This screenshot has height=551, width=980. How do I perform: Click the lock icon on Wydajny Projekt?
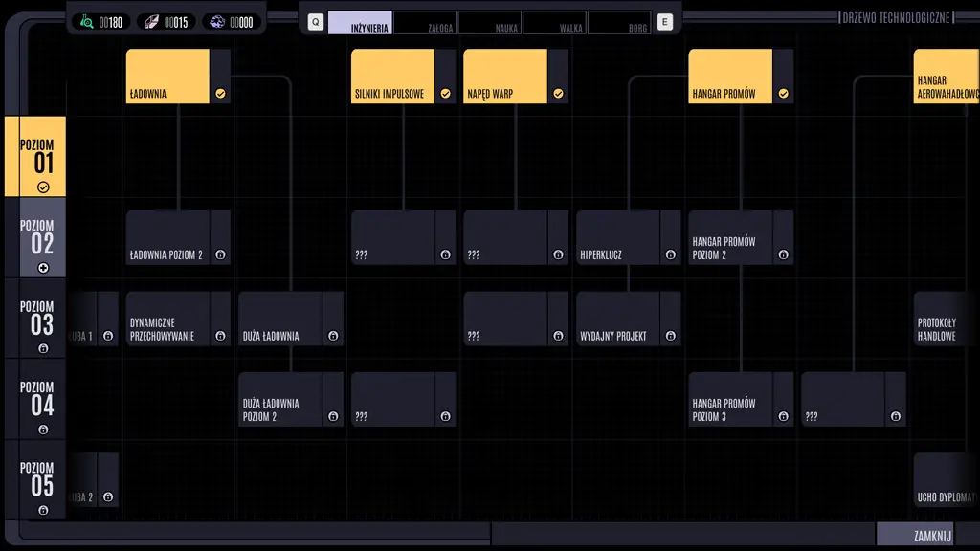pyautogui.click(x=671, y=336)
